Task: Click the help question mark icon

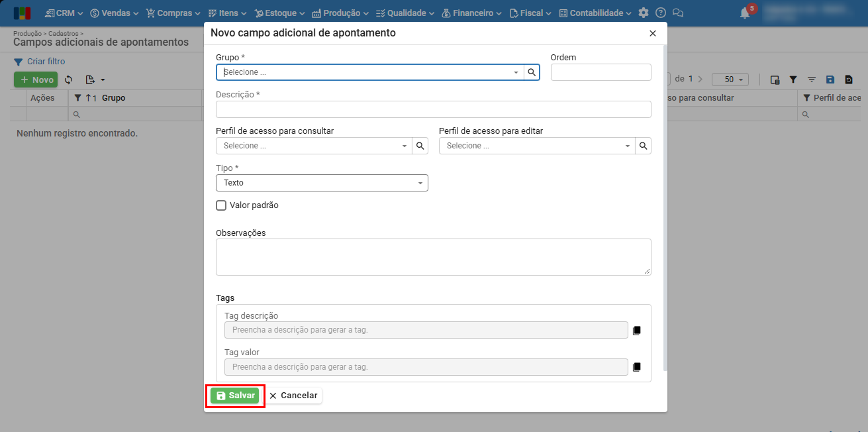Action: pyautogui.click(x=660, y=13)
